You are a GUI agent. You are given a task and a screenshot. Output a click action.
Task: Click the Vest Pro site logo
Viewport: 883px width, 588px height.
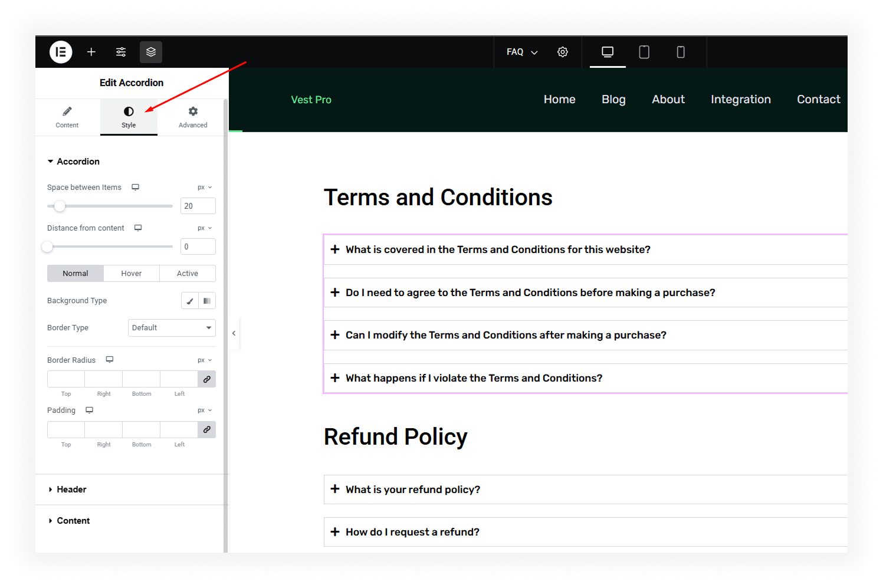(x=311, y=100)
